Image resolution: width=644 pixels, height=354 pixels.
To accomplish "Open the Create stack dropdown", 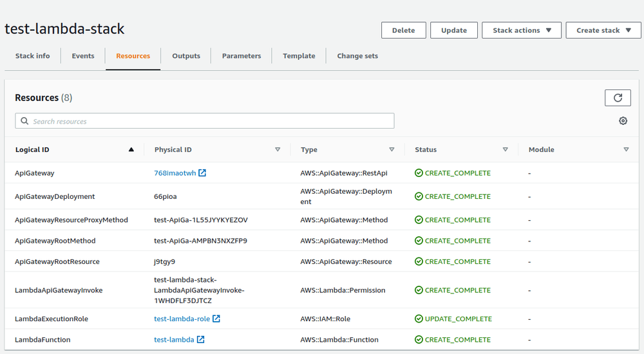I will click(603, 30).
